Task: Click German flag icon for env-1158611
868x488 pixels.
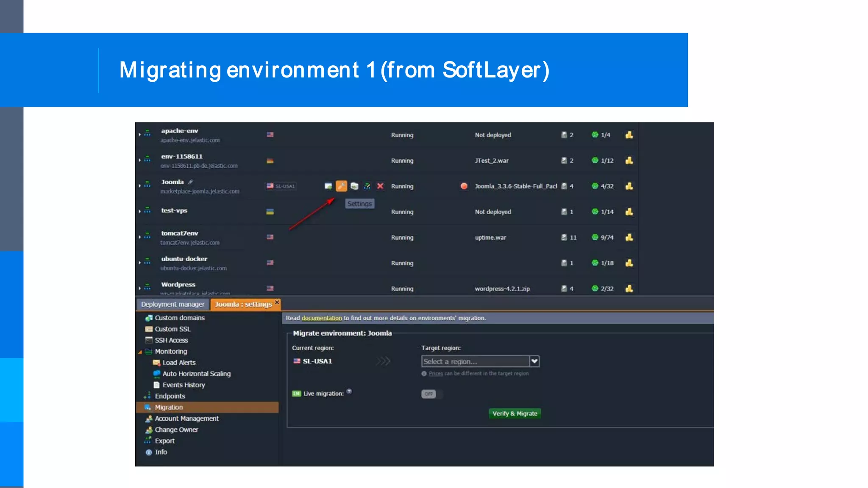Action: [270, 161]
